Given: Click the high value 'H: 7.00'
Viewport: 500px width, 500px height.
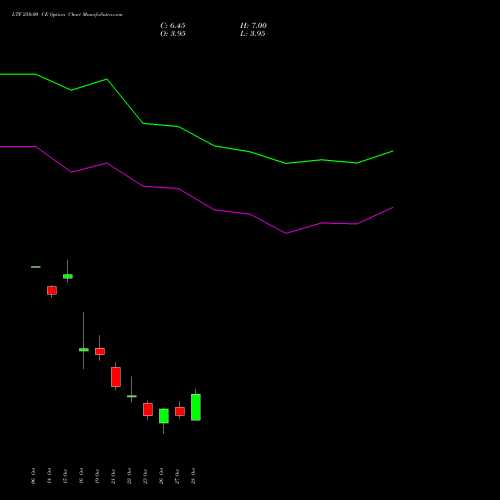Looking at the screenshot, I should pyautogui.click(x=253, y=26).
